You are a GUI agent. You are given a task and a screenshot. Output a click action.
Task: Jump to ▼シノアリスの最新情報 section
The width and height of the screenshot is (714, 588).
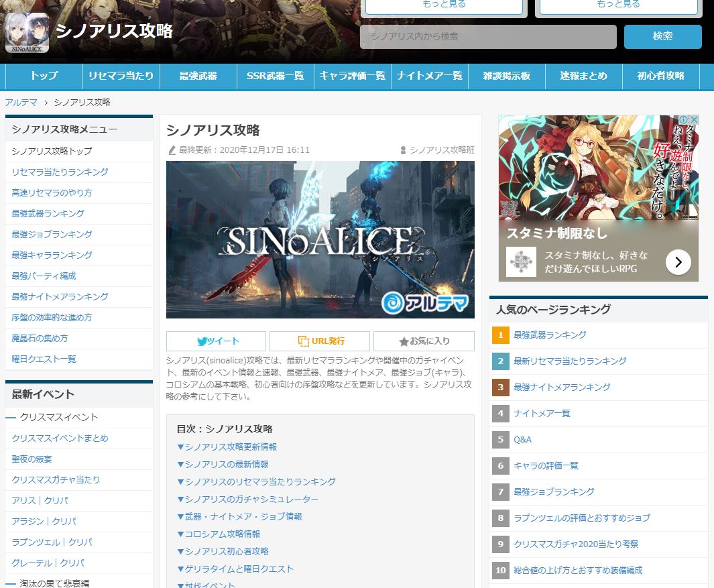(223, 465)
